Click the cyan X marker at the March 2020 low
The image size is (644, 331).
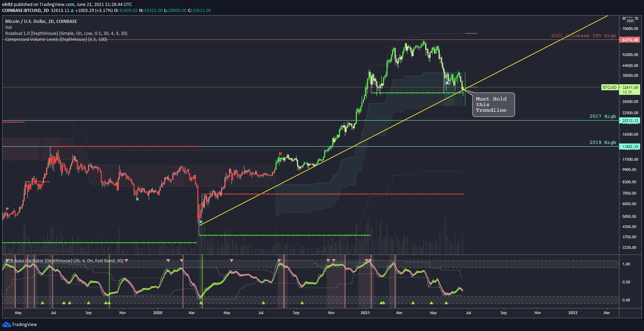(x=201, y=222)
